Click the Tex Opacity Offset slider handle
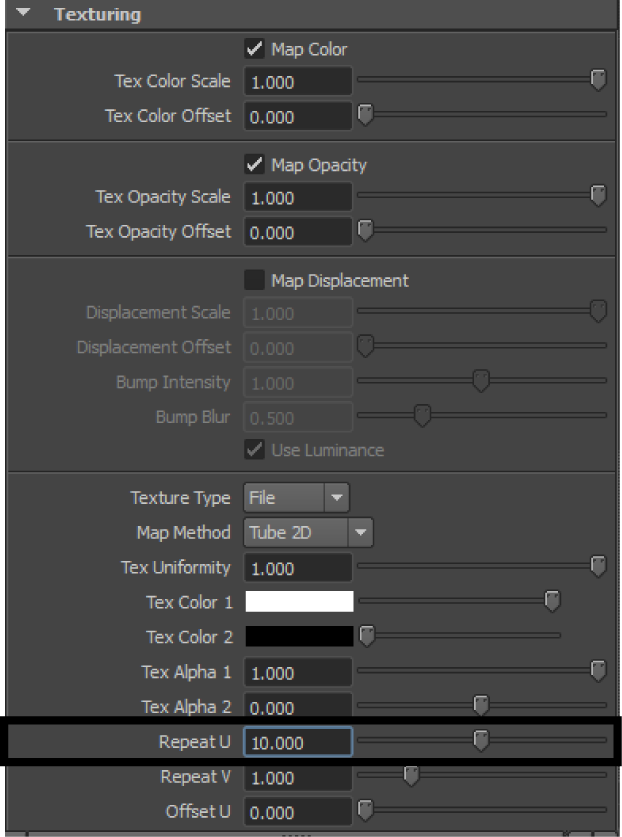Viewport: 622px width, 837px height. tap(365, 231)
